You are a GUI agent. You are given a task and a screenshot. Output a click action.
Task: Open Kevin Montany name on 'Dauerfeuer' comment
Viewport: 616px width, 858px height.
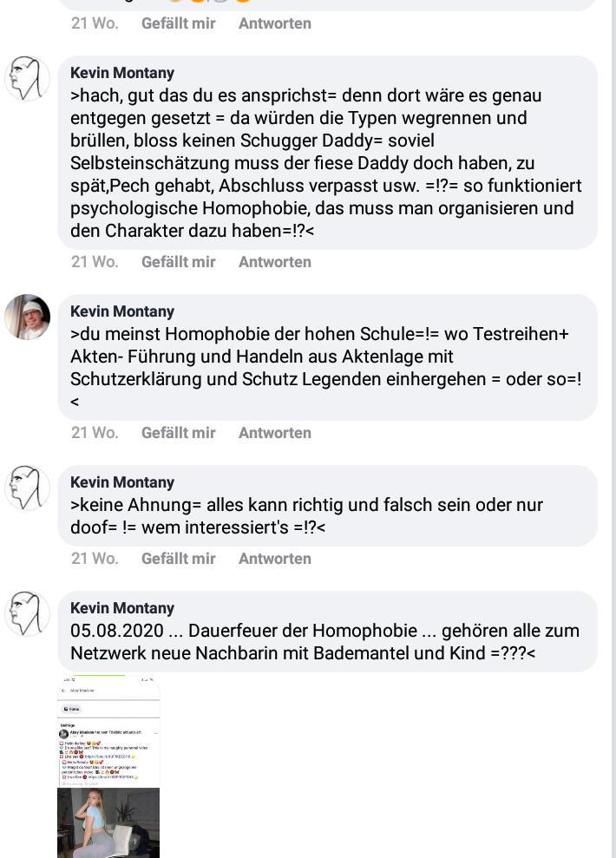pyautogui.click(x=122, y=608)
